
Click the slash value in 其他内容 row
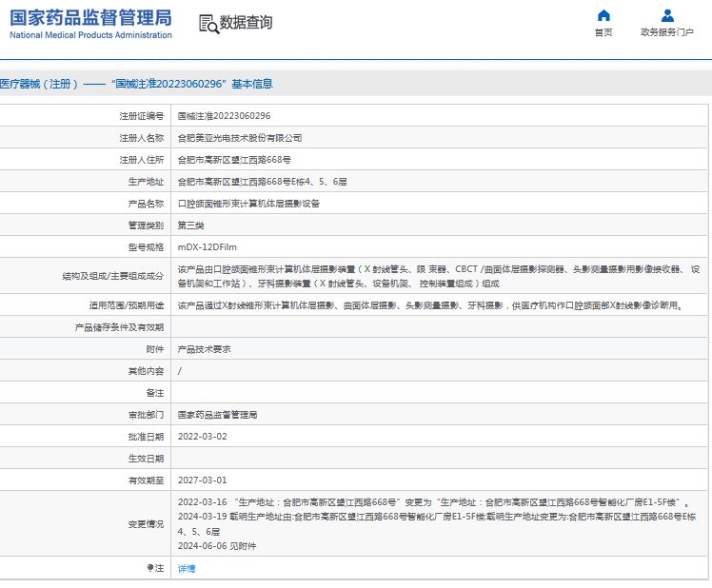pyautogui.click(x=180, y=371)
